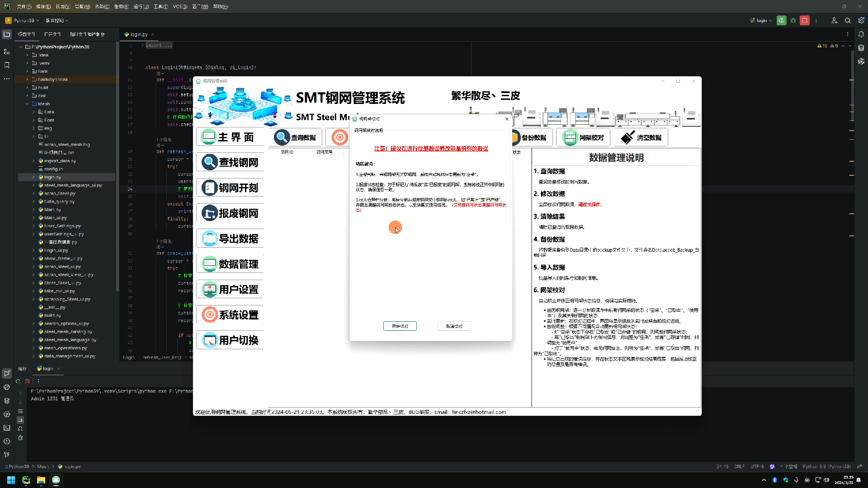Open the 用户设置 user settings icon
The image size is (868, 488).
230,289
